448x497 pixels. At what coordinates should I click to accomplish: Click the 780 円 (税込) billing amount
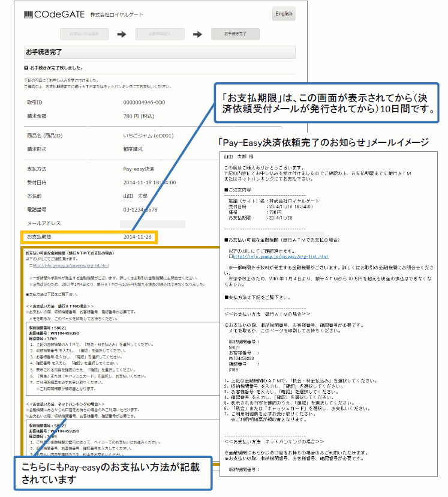137,116
